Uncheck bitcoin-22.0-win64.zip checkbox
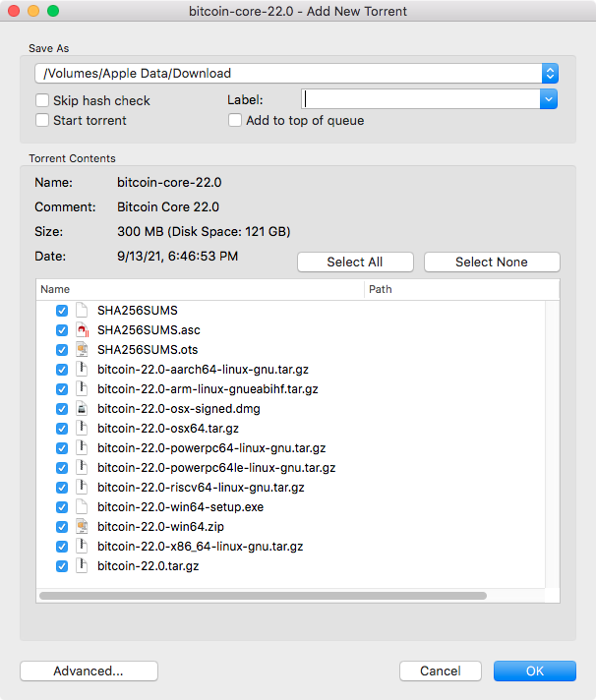The width and height of the screenshot is (596, 700). pos(62,527)
